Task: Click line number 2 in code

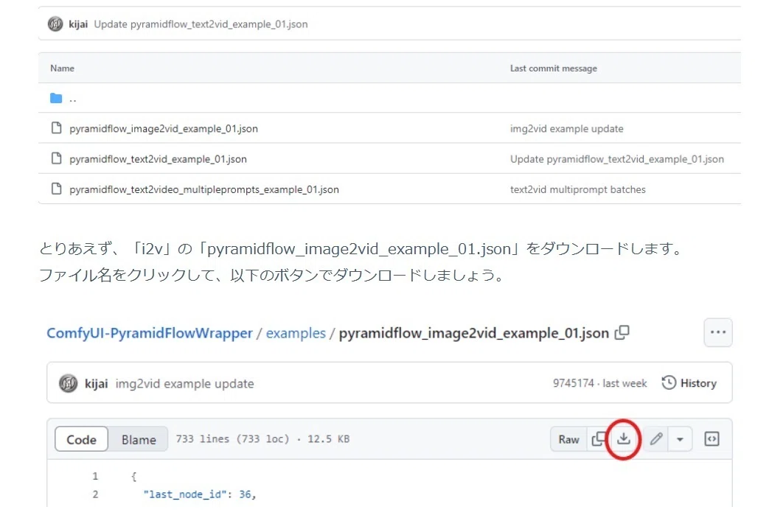Action: coord(95,494)
